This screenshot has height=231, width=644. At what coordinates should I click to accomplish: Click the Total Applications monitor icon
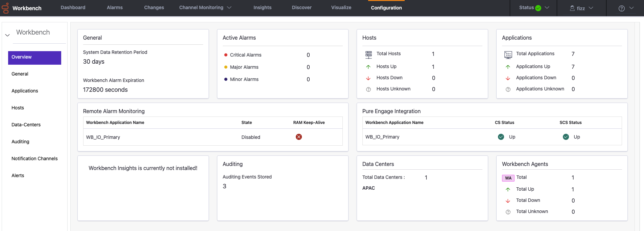pos(508,55)
